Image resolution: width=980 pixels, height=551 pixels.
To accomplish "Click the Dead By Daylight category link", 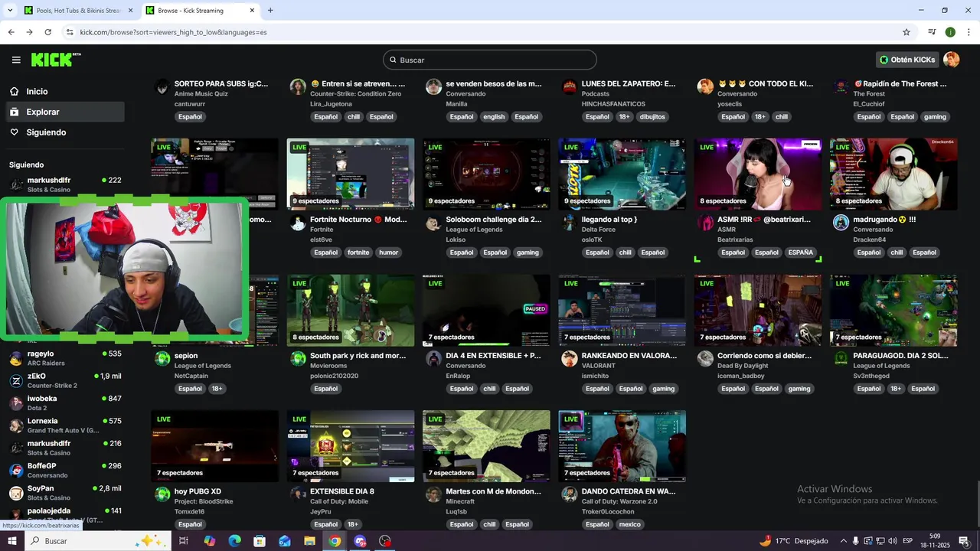I will 743,366.
